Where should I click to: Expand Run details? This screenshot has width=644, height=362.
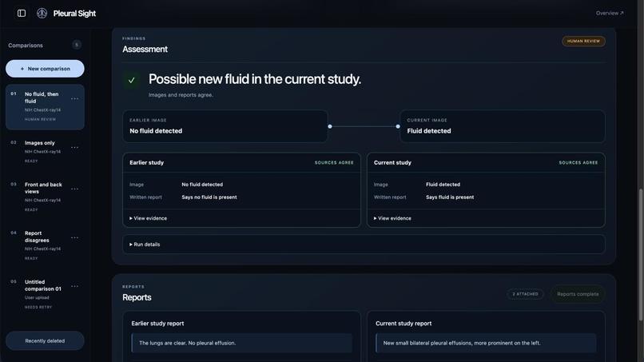(x=364, y=245)
